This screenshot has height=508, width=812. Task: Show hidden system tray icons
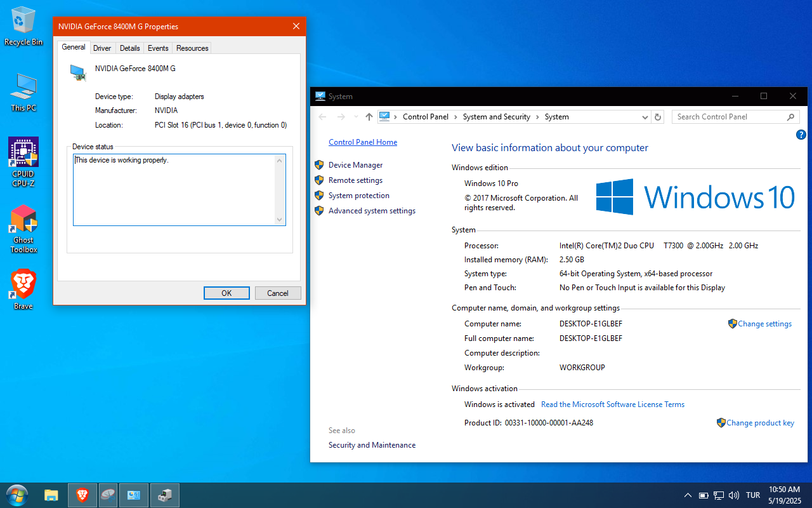[x=688, y=495]
